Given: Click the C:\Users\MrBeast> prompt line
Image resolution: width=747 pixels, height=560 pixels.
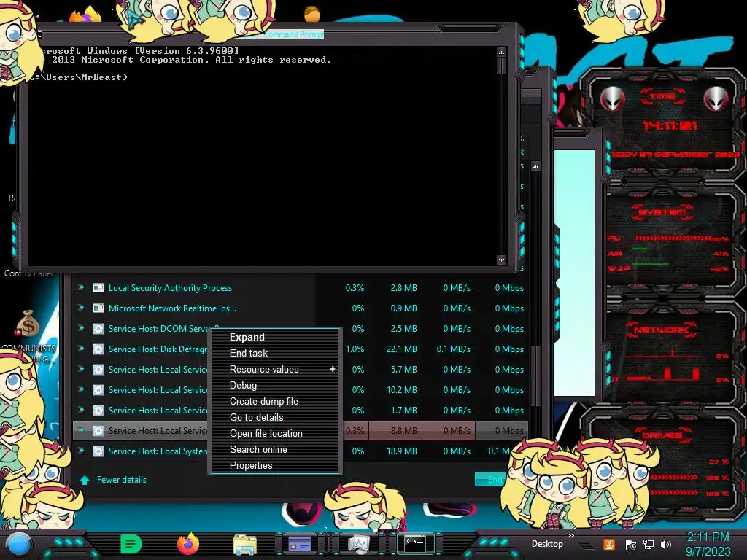Looking at the screenshot, I should (78, 77).
